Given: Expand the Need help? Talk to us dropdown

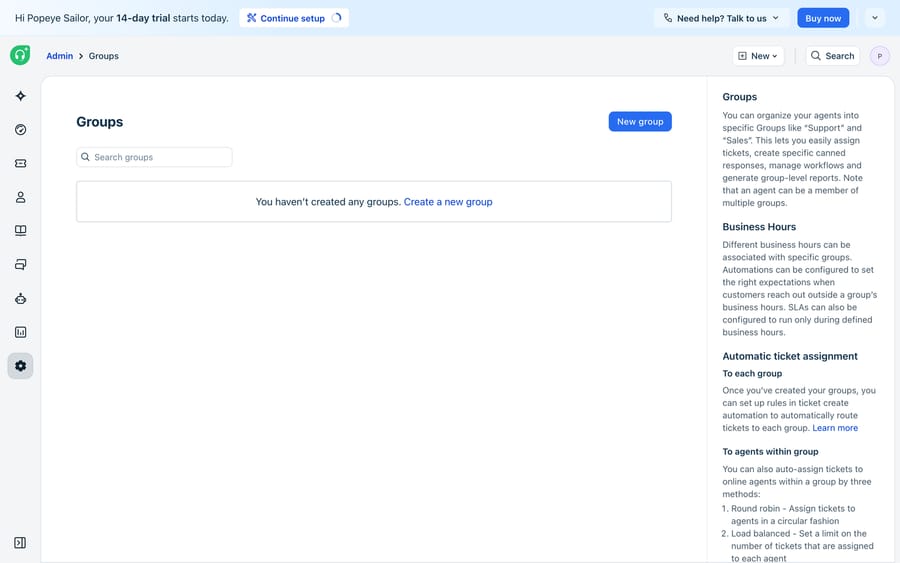Looking at the screenshot, I should [722, 18].
